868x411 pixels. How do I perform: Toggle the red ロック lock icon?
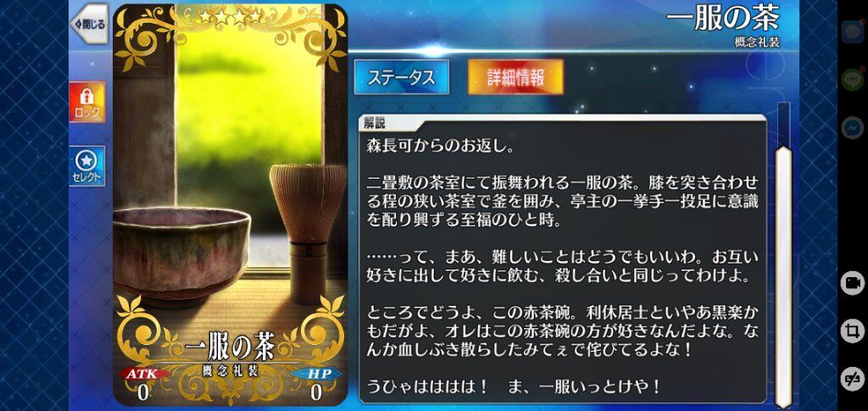pyautogui.click(x=87, y=103)
